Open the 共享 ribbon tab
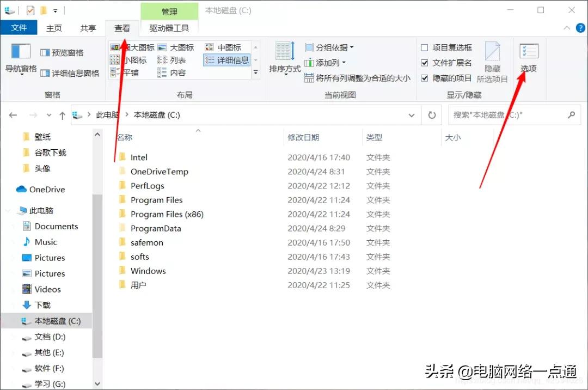588x390 pixels. pos(87,27)
